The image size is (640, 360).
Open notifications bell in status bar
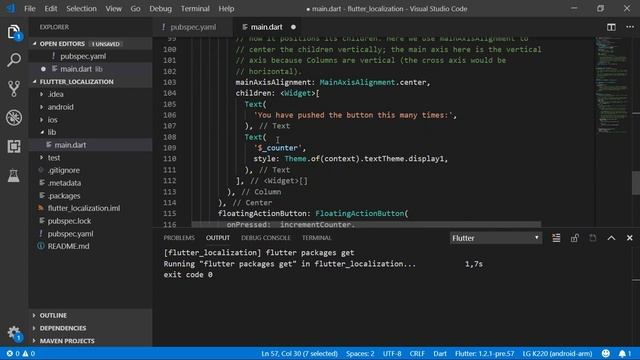[624, 353]
